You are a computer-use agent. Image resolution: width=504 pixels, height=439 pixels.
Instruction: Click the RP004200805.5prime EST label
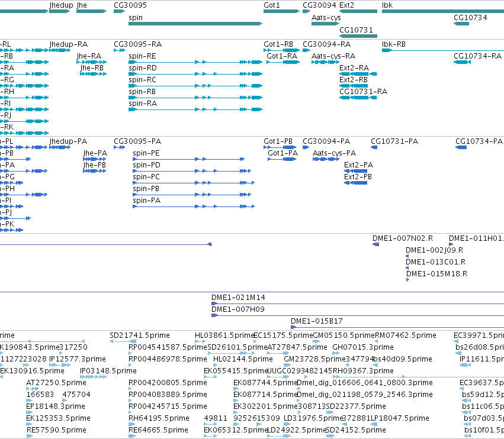click(168, 383)
